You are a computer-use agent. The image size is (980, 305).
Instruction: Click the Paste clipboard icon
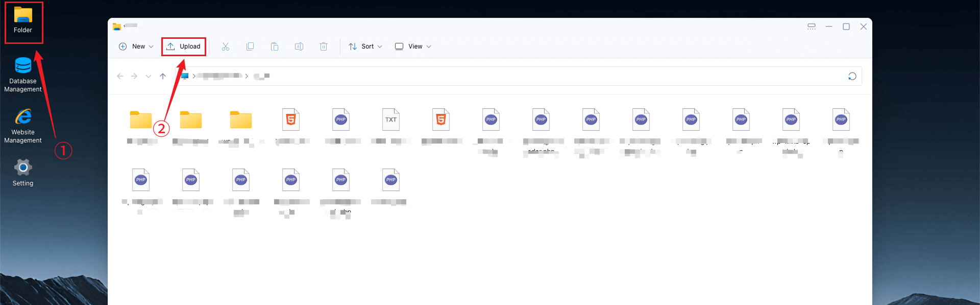pyautogui.click(x=275, y=46)
